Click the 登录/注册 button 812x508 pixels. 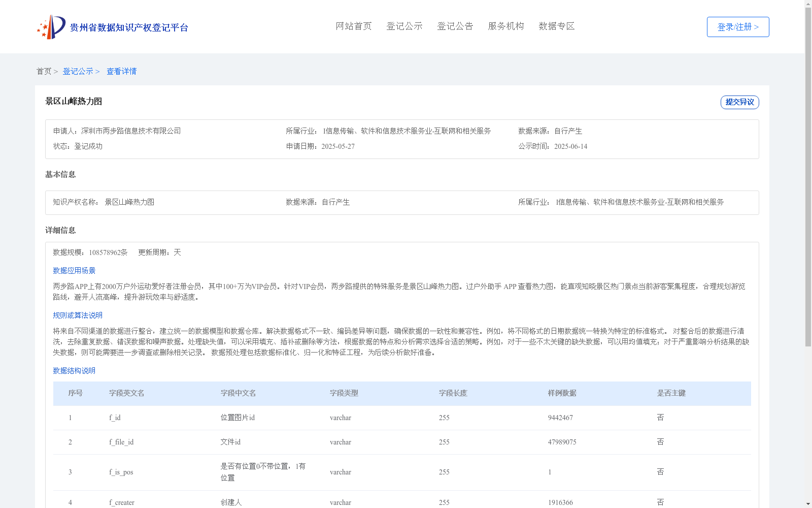click(x=738, y=27)
